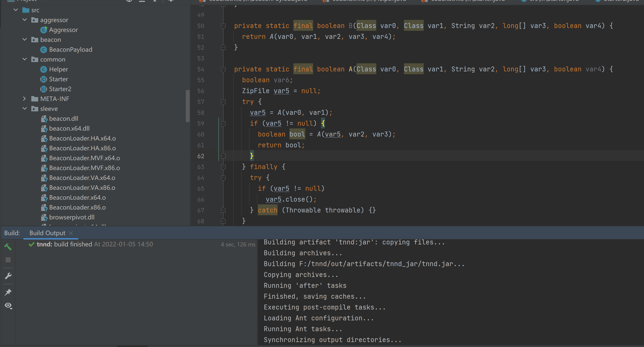Click 'Building archives...' in build output

tap(303, 253)
